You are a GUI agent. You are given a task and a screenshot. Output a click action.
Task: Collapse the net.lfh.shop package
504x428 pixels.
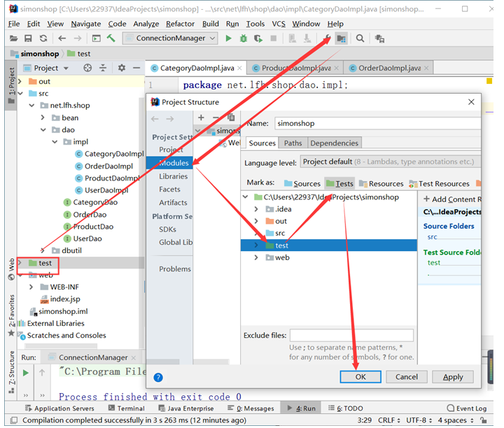pyautogui.click(x=31, y=106)
